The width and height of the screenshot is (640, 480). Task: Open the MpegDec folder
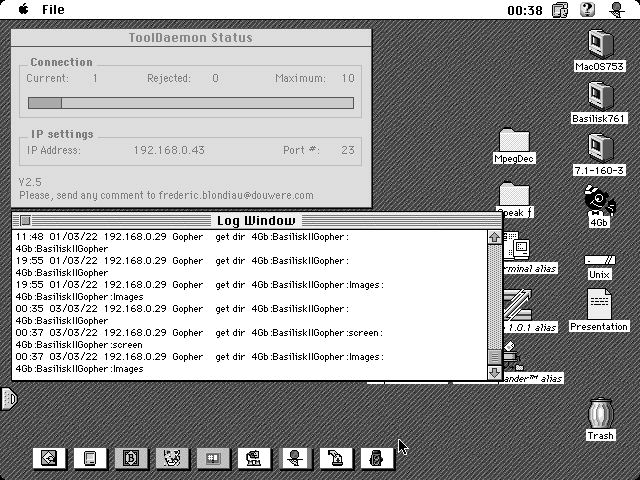(x=514, y=140)
